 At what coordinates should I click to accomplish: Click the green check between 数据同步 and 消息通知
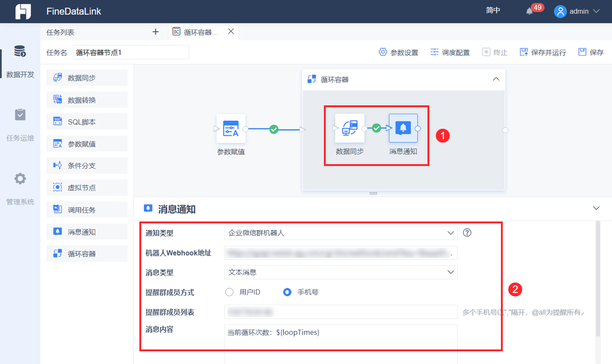point(376,128)
